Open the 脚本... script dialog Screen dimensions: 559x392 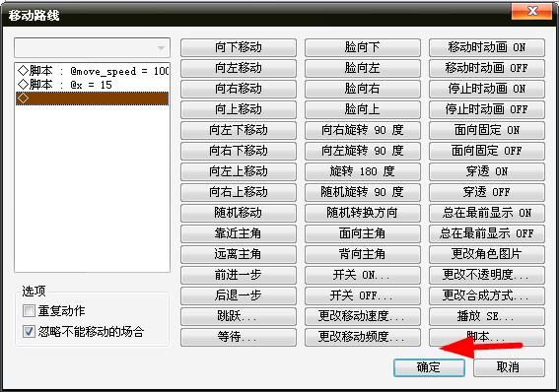coord(487,337)
